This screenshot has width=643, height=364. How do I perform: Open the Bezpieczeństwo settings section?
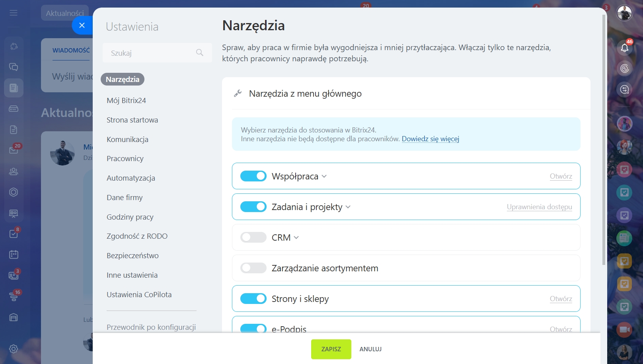pyautogui.click(x=132, y=255)
